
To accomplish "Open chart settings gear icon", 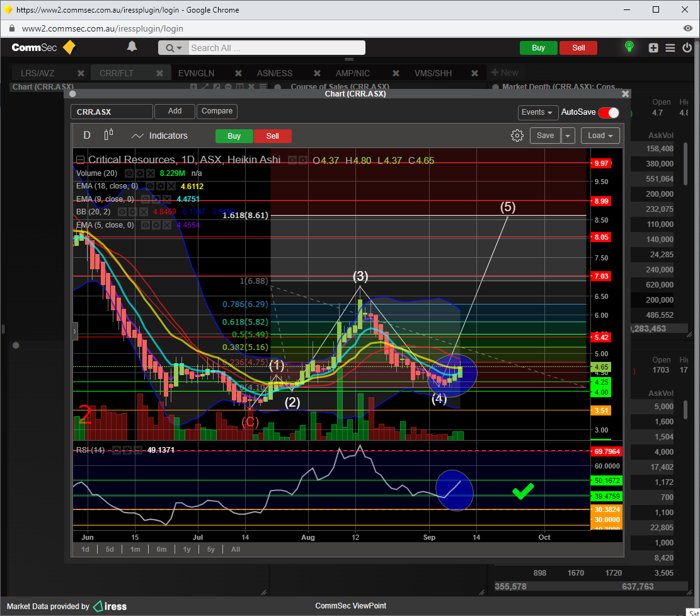I will click(517, 136).
